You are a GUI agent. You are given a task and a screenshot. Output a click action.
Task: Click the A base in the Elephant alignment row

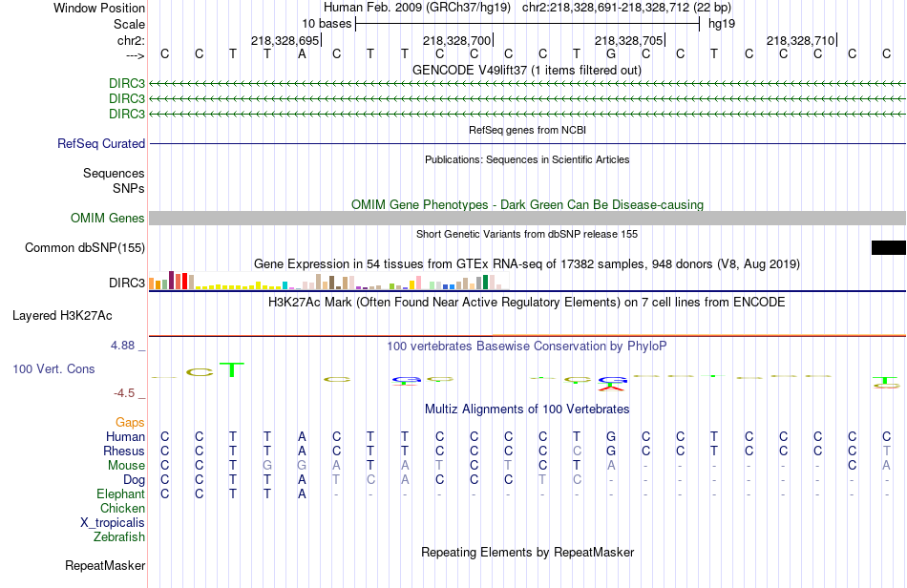(x=302, y=493)
